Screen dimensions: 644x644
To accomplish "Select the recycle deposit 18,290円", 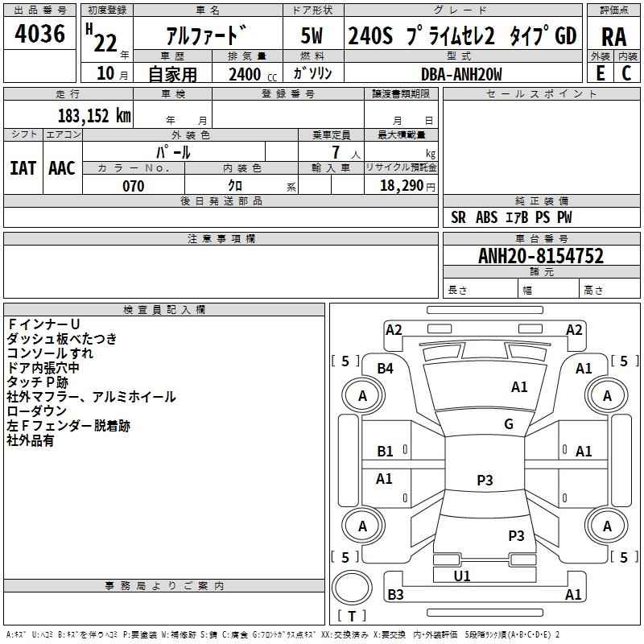I will point(407,186).
